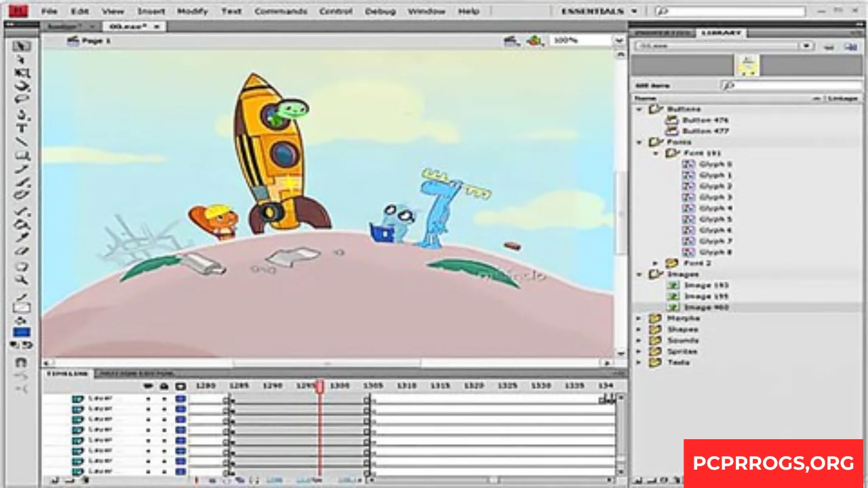This screenshot has height=488, width=868.
Task: Open the Commands menu
Action: [x=281, y=12]
